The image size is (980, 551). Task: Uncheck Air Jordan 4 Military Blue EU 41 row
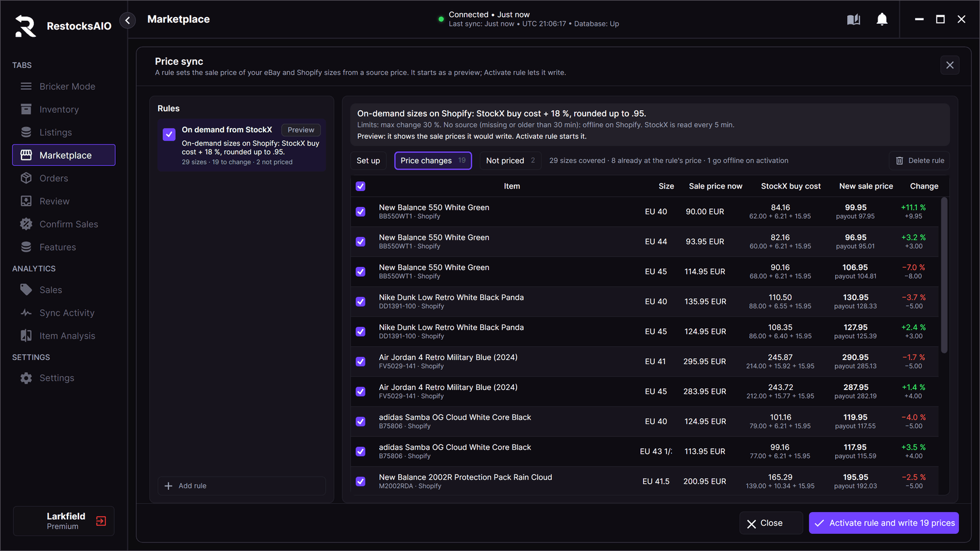(361, 362)
